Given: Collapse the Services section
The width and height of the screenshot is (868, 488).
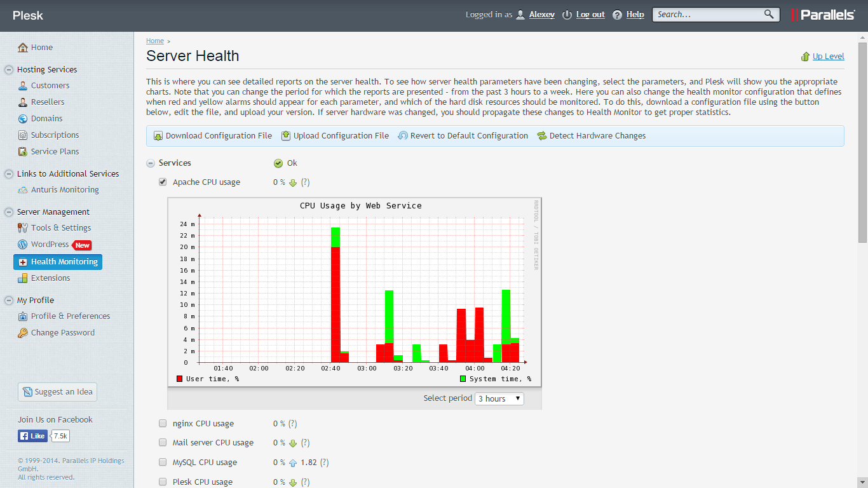Looking at the screenshot, I should click(x=151, y=163).
